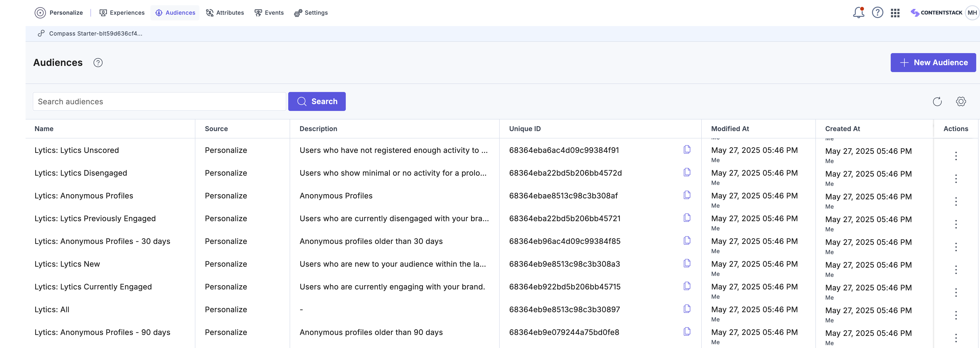Open the apps grid switcher icon

pyautogui.click(x=895, y=13)
